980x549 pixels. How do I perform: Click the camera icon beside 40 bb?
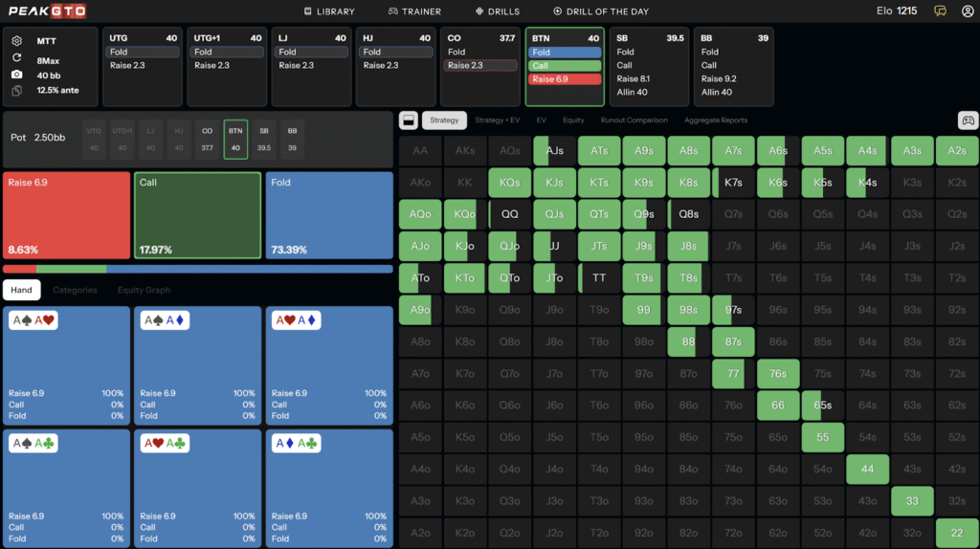click(x=17, y=75)
